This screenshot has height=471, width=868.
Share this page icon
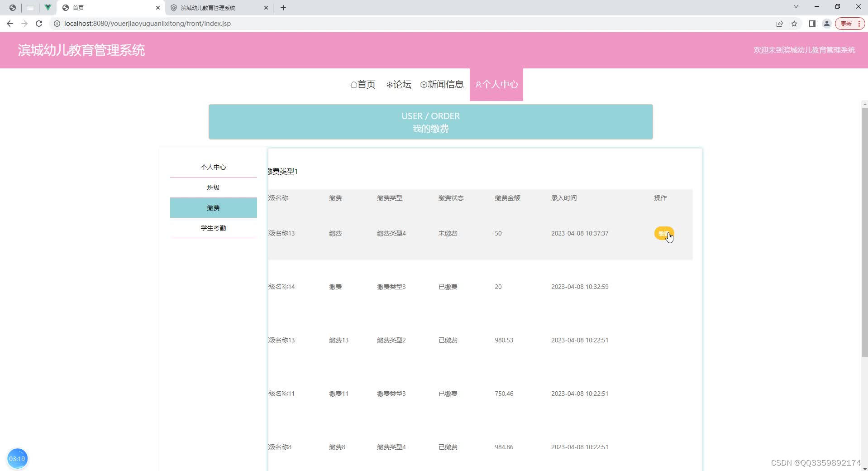[780, 24]
